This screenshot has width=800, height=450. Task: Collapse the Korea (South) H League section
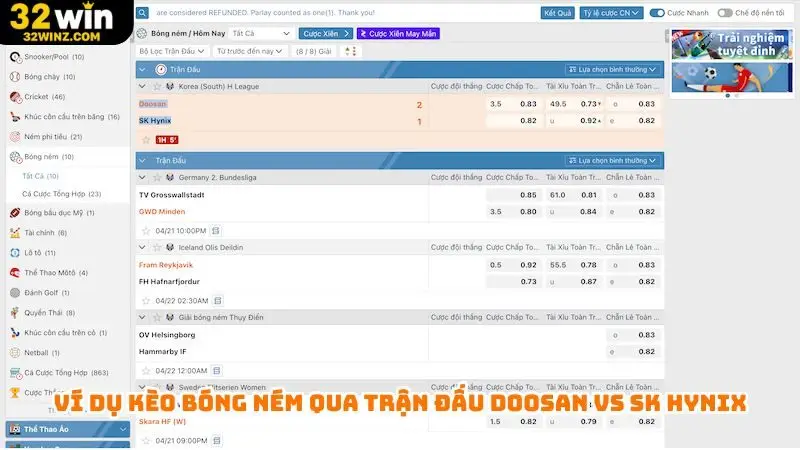point(142,86)
